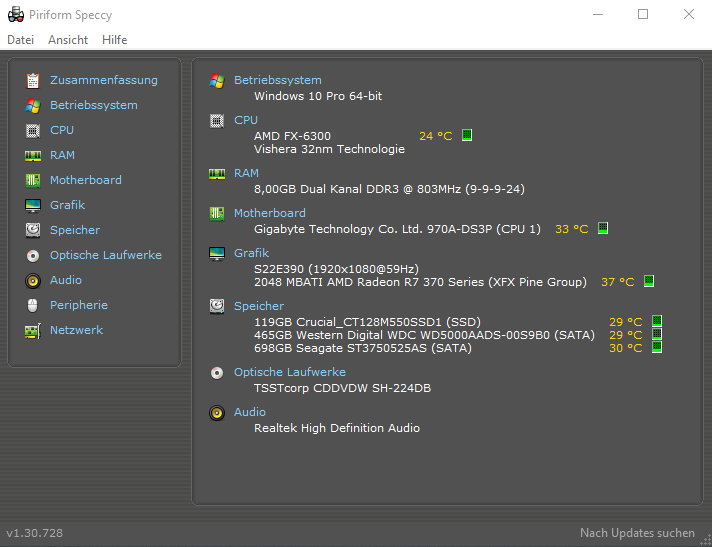Select Motherboard in the sidebar
The image size is (712, 547).
86,180
